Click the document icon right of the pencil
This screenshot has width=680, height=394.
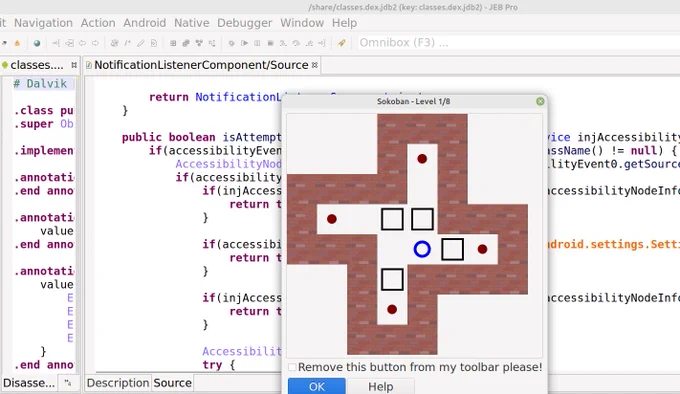pos(154,43)
